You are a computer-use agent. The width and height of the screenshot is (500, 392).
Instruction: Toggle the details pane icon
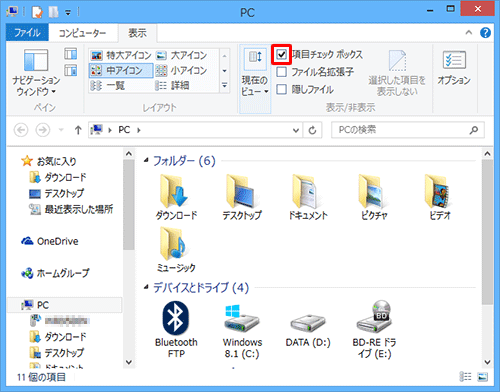pos(71,70)
